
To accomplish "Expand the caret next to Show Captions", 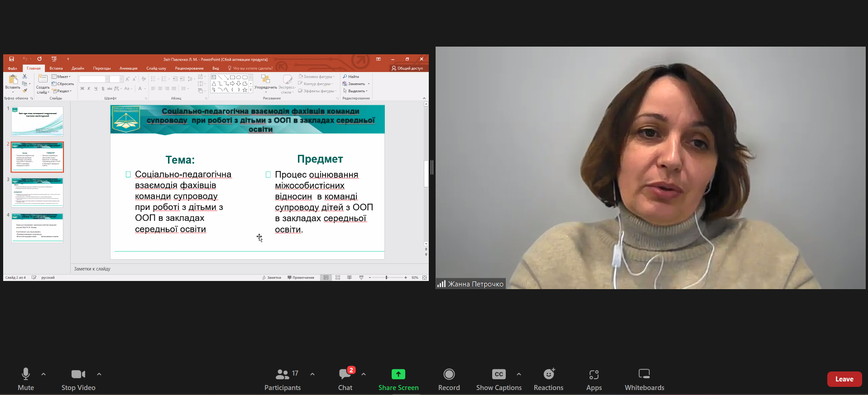I will pyautogui.click(x=519, y=374).
